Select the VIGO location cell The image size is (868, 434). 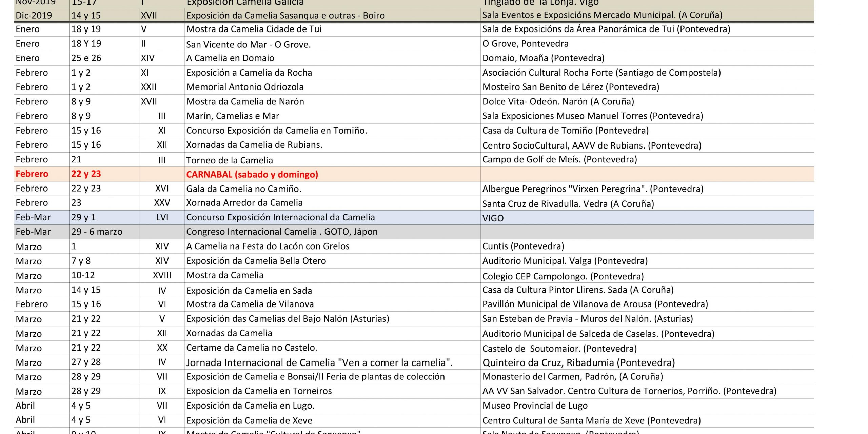493,218
